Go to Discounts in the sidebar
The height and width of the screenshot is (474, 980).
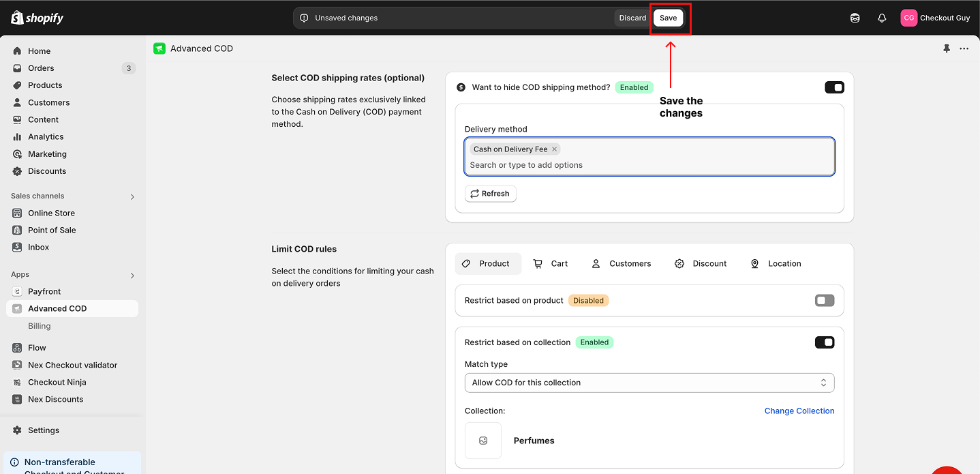[x=47, y=171]
